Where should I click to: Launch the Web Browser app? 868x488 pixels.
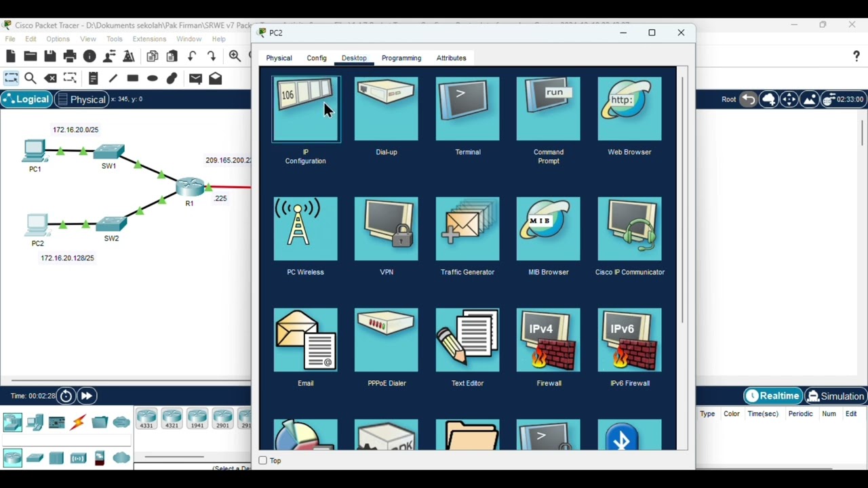coord(629,109)
